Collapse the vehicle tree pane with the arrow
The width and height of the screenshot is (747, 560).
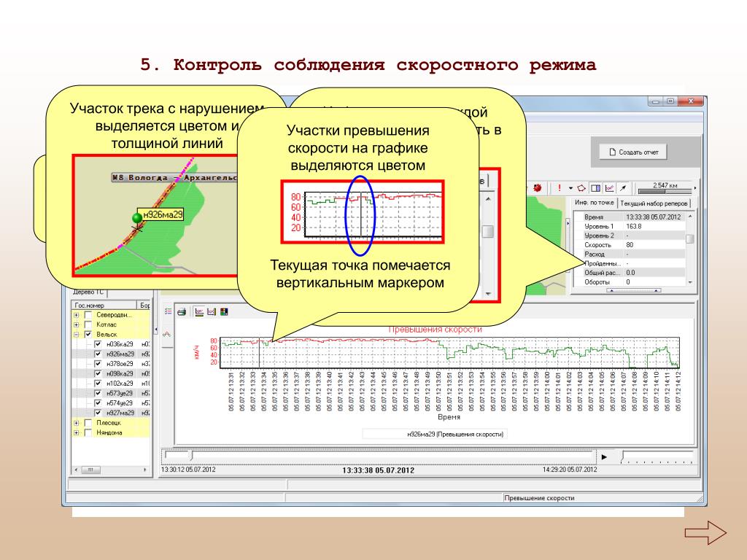point(156,330)
